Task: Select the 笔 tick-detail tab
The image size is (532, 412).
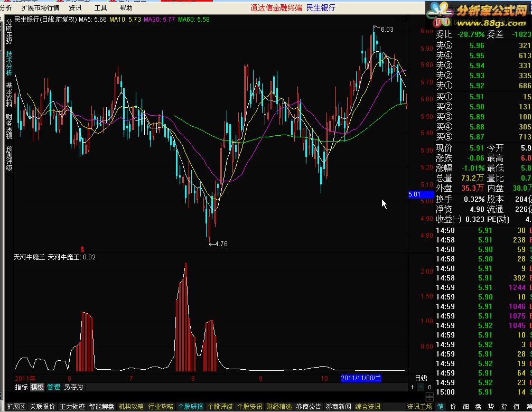Action: click(x=441, y=407)
